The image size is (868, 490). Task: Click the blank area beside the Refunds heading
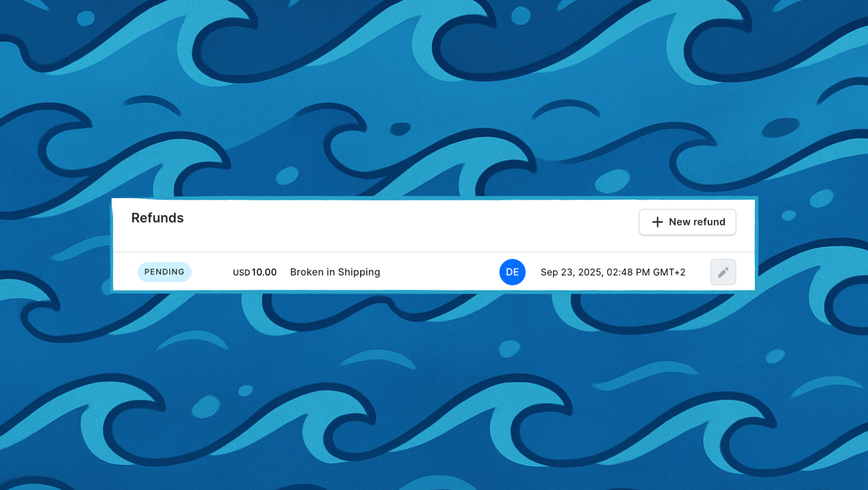point(409,222)
